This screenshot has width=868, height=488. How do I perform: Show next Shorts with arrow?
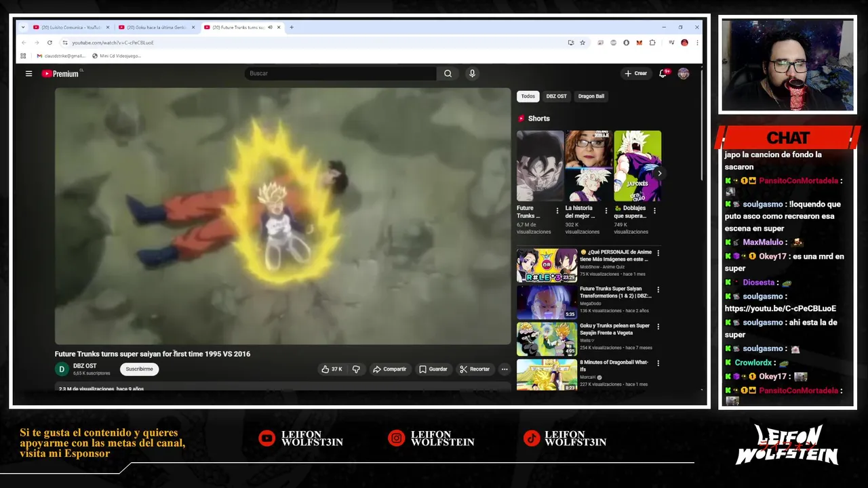pyautogui.click(x=659, y=174)
